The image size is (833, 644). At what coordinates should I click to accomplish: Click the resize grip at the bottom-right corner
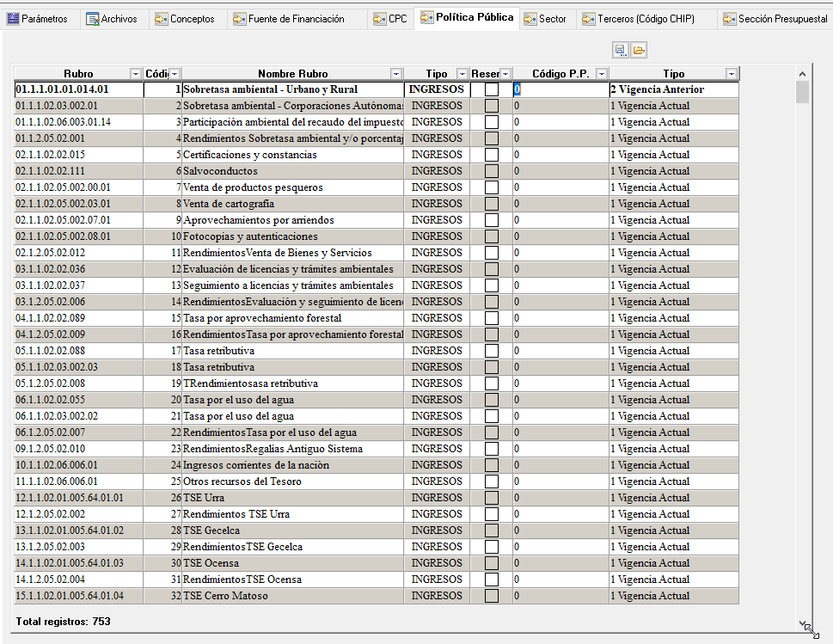tap(809, 629)
